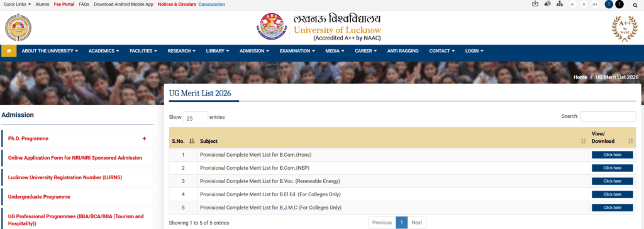
Task: Click 'Provisional Complete Merit List for B.J.M.C' row text
Action: [270, 208]
